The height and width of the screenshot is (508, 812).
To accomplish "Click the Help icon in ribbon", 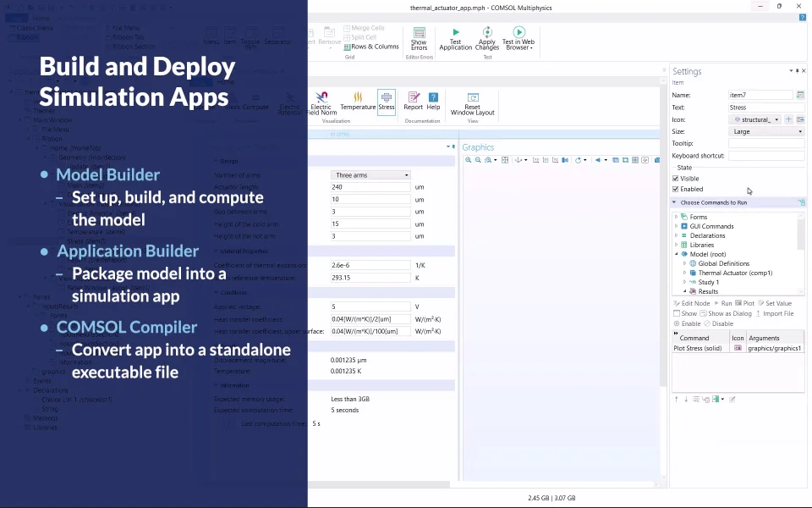I will click(433, 97).
